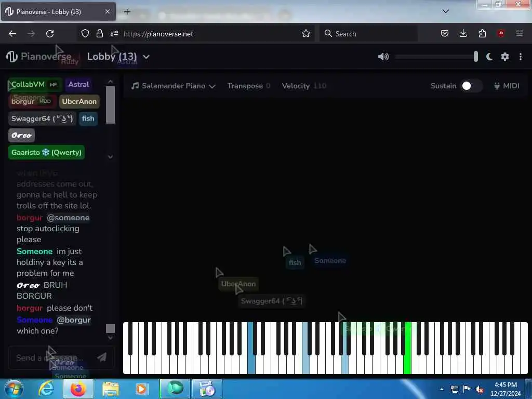The image size is (532, 399).
Task: Click the network tray icon
Action: 454,389
